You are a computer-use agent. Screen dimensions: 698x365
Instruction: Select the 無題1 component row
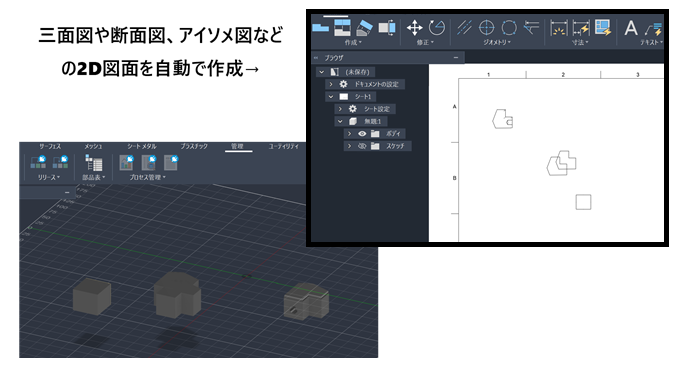coord(361,121)
